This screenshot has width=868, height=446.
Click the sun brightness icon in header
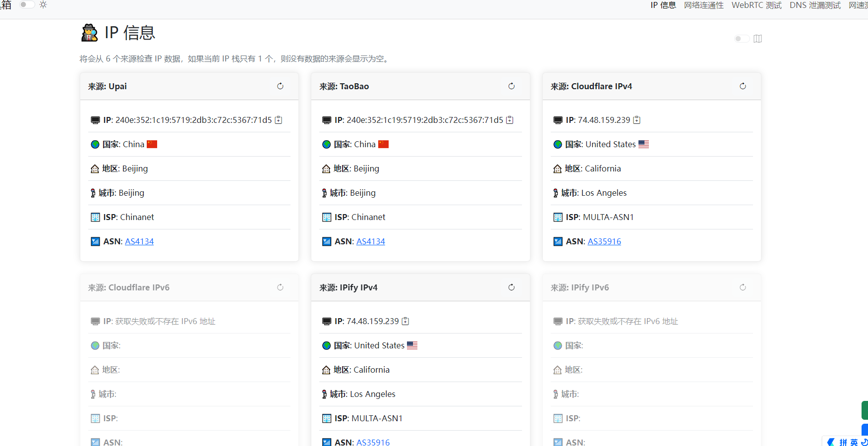coord(43,4)
